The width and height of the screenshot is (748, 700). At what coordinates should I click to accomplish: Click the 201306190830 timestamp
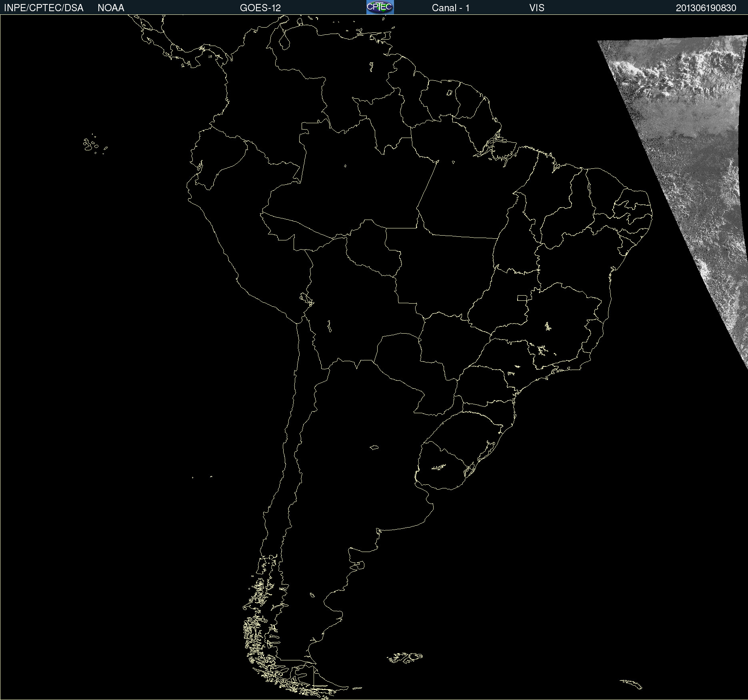pyautogui.click(x=706, y=8)
